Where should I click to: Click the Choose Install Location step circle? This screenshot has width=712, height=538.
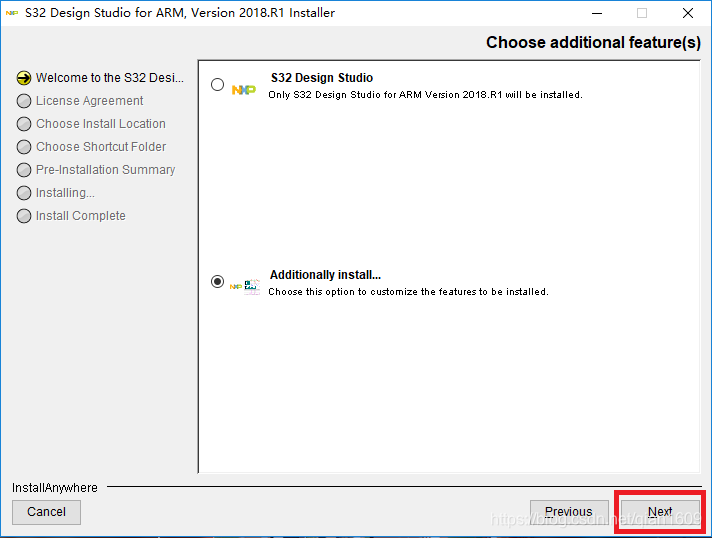24,124
